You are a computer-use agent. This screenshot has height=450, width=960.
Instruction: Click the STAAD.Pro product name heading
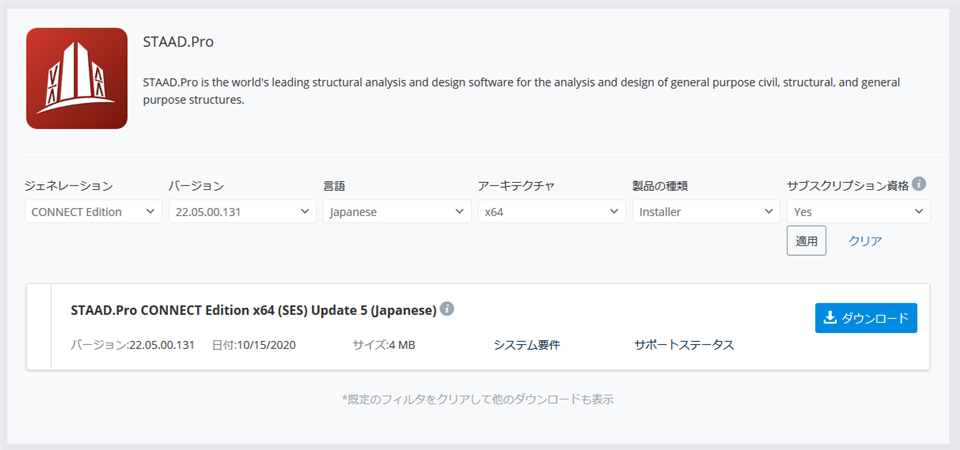pos(178,42)
